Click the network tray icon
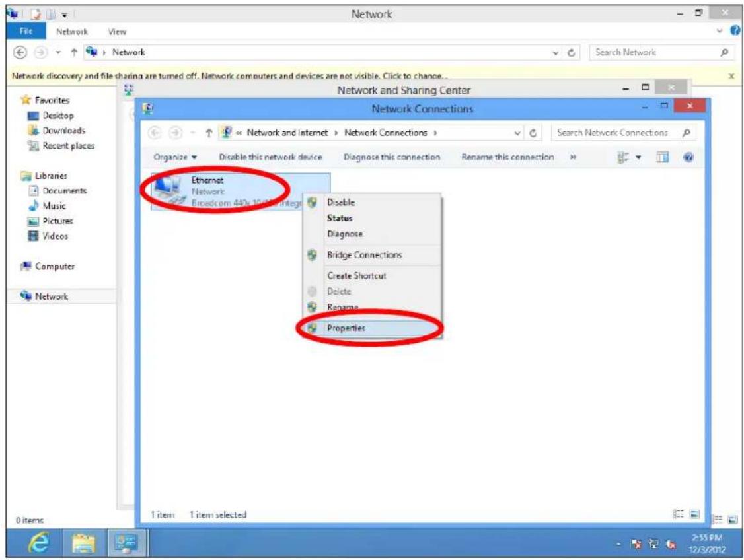This screenshot has width=744, height=560. click(653, 544)
